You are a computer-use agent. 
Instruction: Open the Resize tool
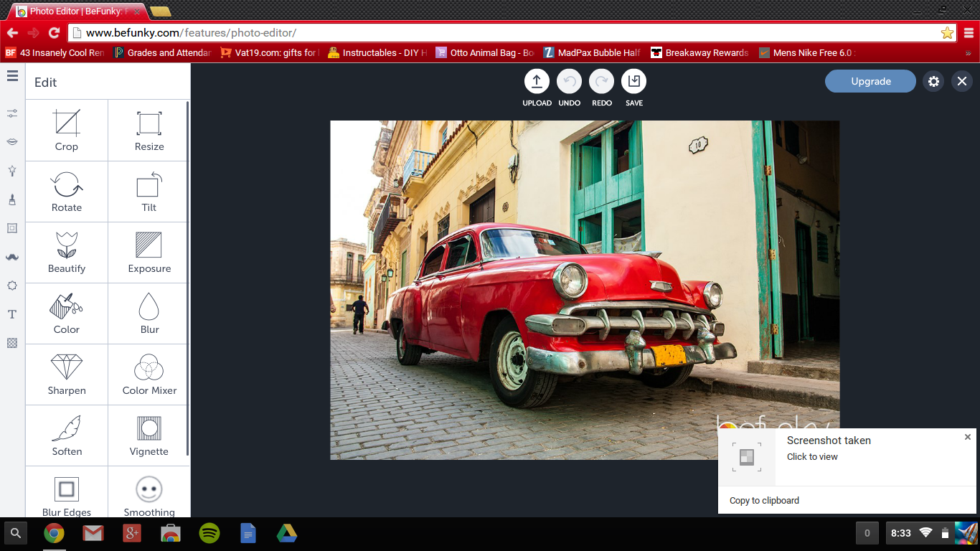click(149, 131)
